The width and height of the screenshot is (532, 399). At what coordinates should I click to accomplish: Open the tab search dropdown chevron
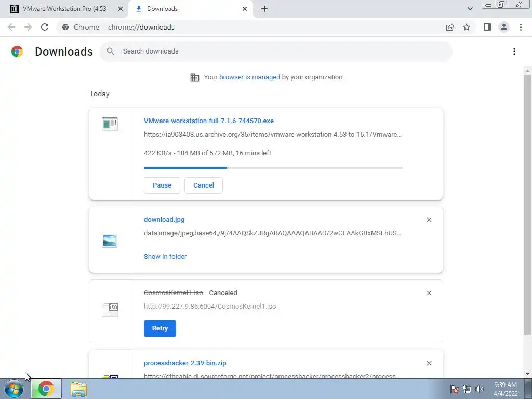[470, 9]
